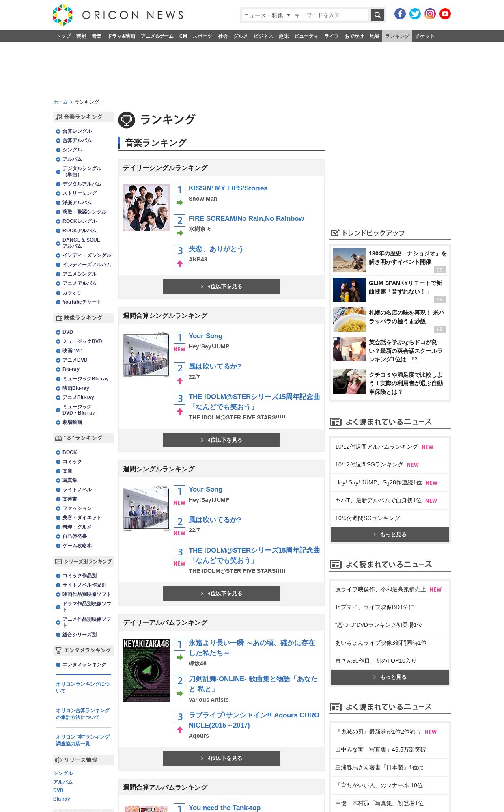Click the plus icon beside 合算シングル

point(58,131)
